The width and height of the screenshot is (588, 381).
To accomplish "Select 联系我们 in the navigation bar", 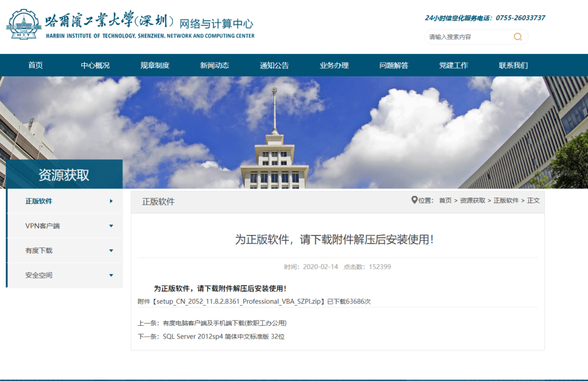I will tap(513, 66).
